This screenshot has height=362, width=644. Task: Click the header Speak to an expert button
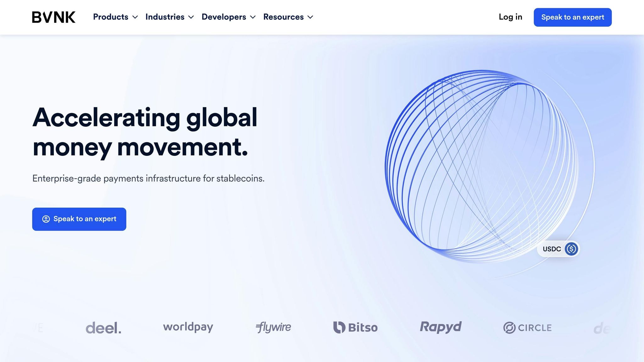pyautogui.click(x=573, y=17)
